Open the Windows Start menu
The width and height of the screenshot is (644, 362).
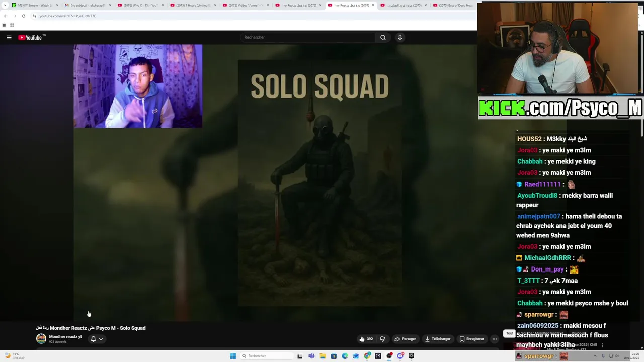coord(233,356)
